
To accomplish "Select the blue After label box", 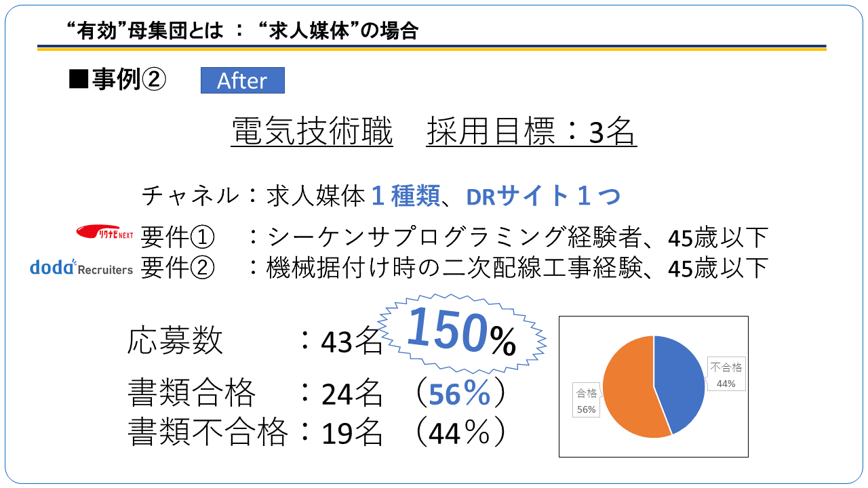I will [x=242, y=80].
